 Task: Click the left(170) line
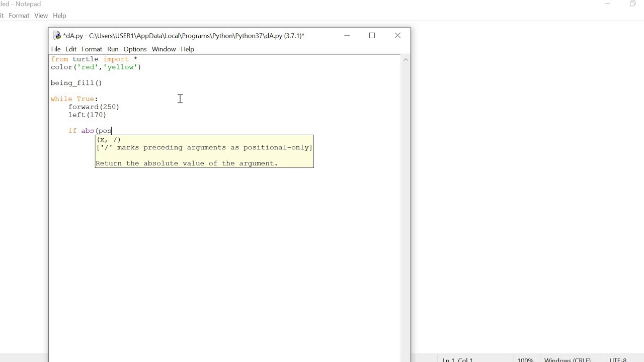tap(87, 115)
